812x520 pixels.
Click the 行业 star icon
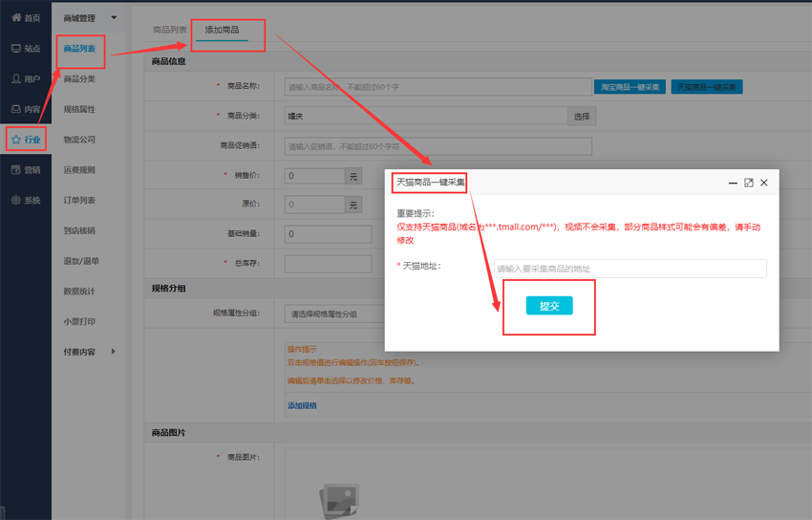(x=16, y=140)
